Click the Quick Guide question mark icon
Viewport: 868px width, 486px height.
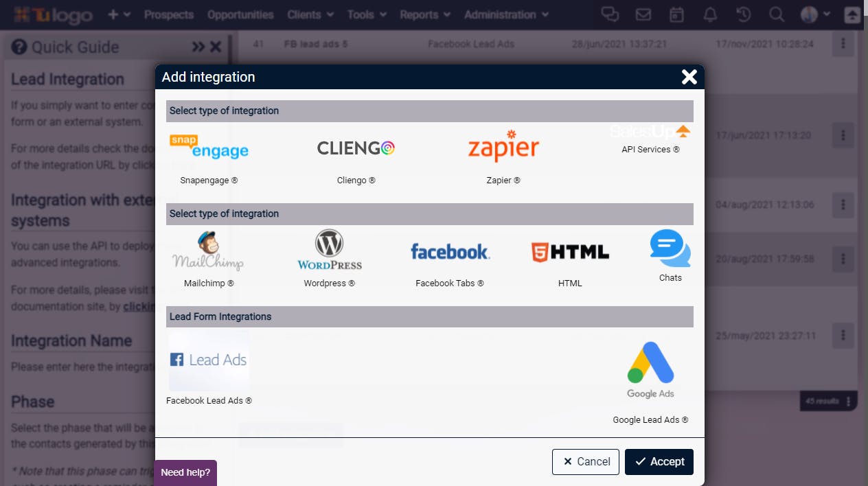(19, 47)
